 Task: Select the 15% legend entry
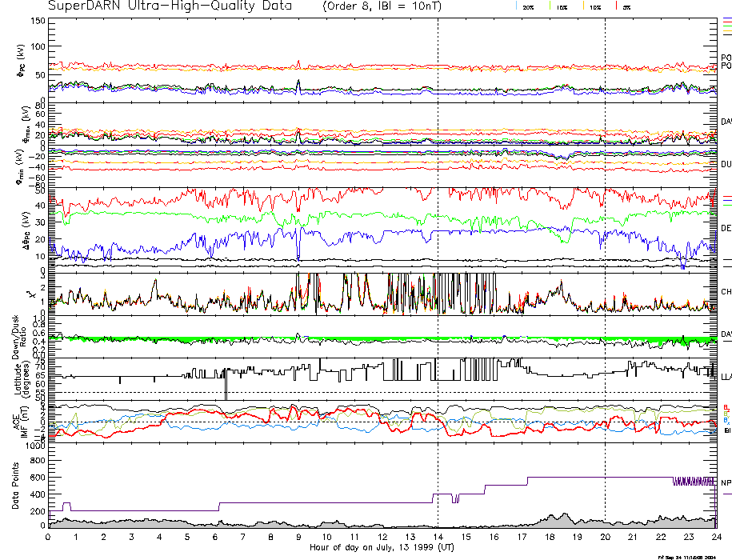point(562,6)
